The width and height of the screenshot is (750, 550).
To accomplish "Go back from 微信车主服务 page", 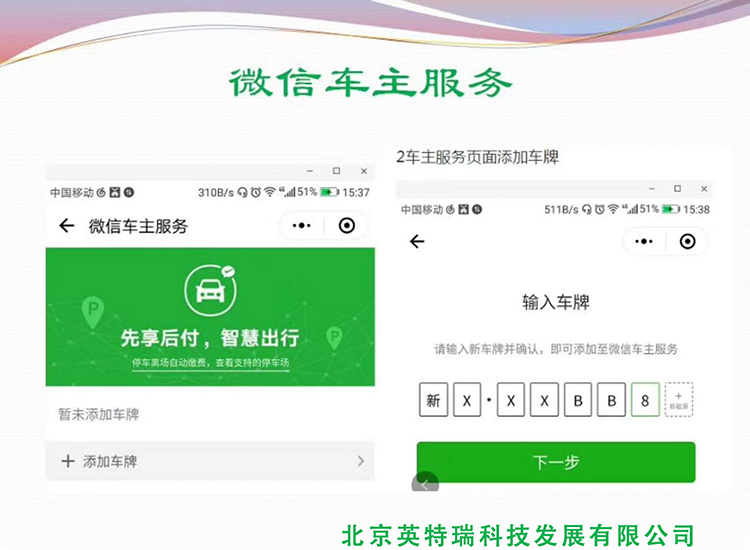I will pos(66,225).
